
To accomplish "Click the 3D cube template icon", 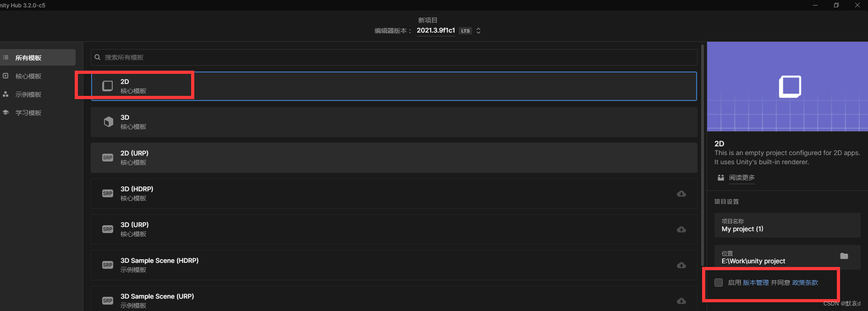I will tap(108, 122).
